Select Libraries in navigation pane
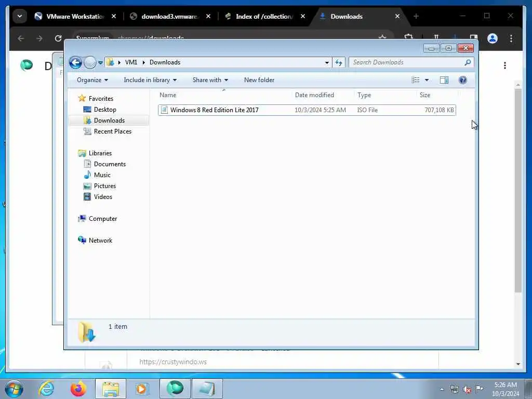 point(100,153)
